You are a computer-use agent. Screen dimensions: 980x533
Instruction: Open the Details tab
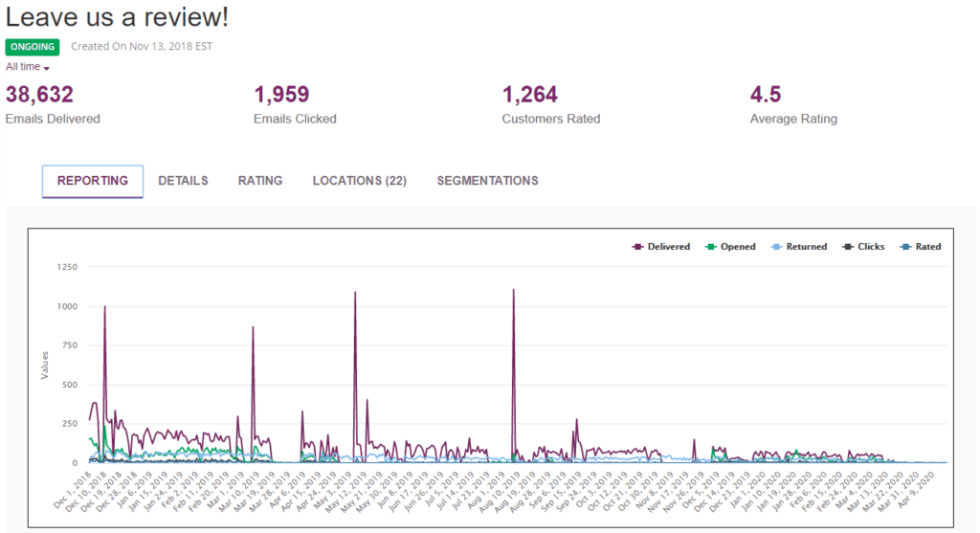[x=183, y=181]
